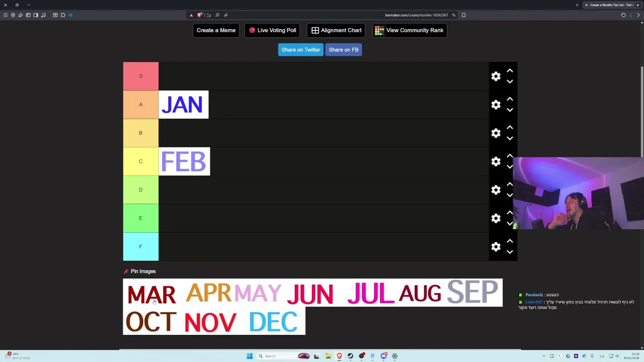Viewport: 644px width, 362px height.
Task: Move F tier row up
Action: (510, 241)
